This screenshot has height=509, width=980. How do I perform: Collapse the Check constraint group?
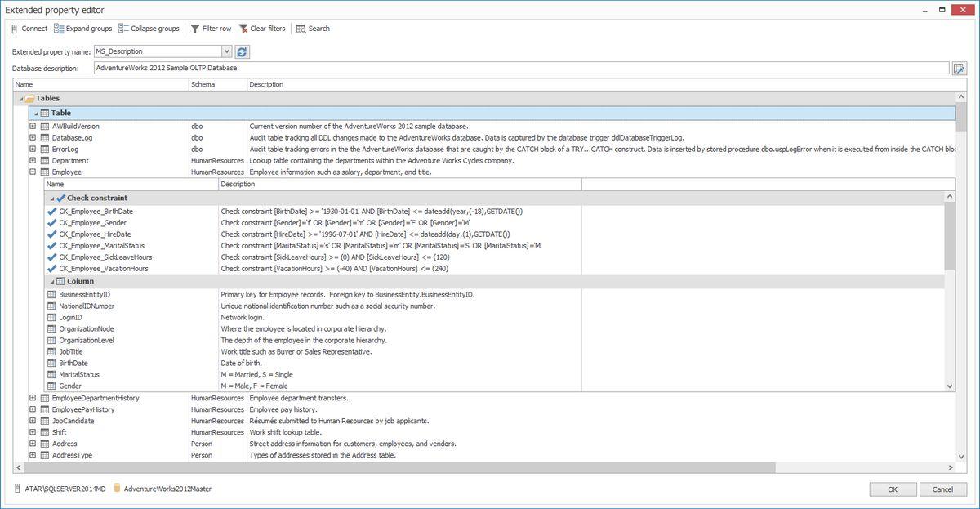[52, 198]
